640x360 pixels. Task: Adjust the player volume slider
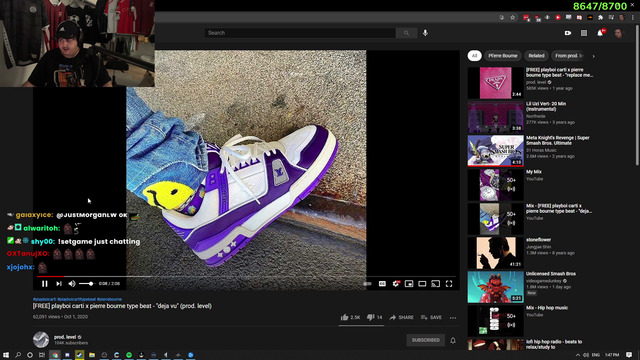(87, 284)
